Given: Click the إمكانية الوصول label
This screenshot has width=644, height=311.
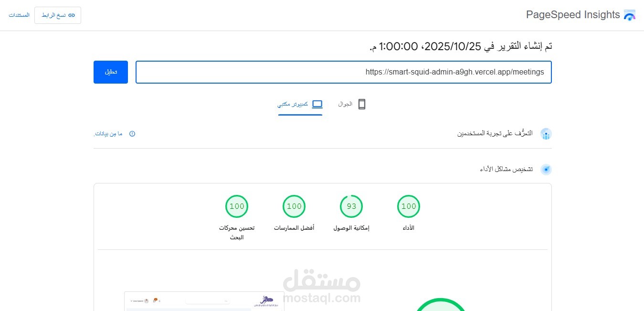Looking at the screenshot, I should (351, 228).
